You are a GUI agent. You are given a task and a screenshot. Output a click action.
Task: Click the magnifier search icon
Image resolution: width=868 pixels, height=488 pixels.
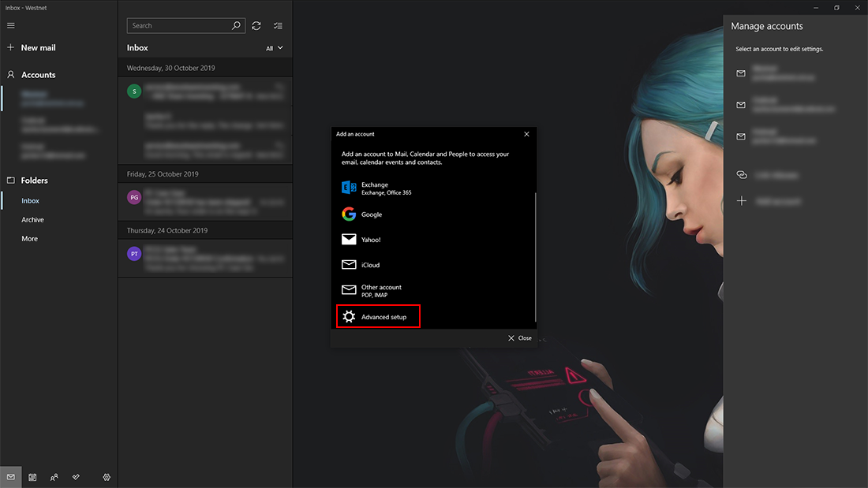(x=236, y=25)
